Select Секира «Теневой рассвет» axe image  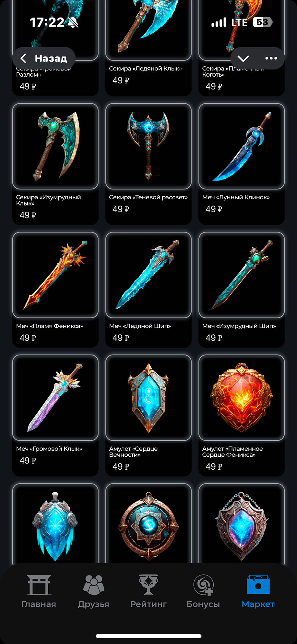tap(148, 146)
